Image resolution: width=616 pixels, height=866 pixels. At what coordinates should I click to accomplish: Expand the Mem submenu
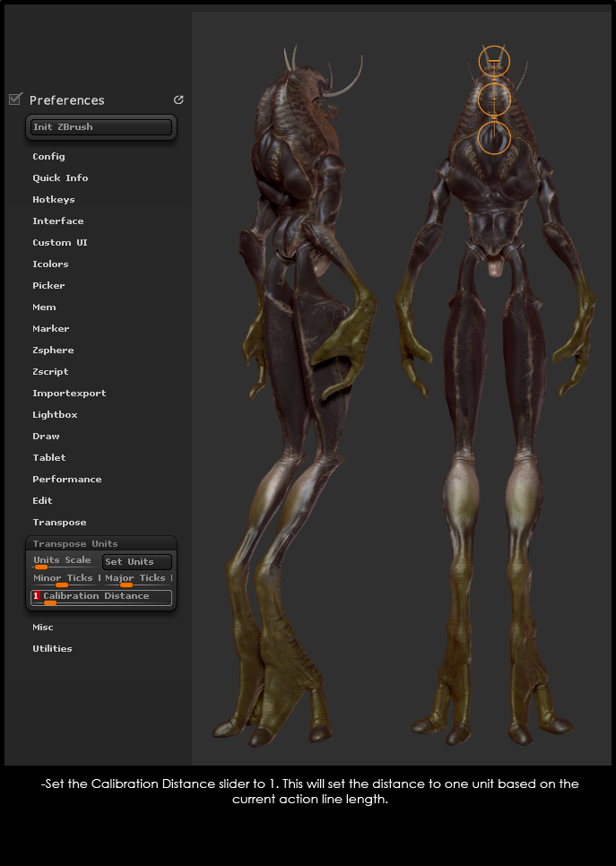click(44, 307)
